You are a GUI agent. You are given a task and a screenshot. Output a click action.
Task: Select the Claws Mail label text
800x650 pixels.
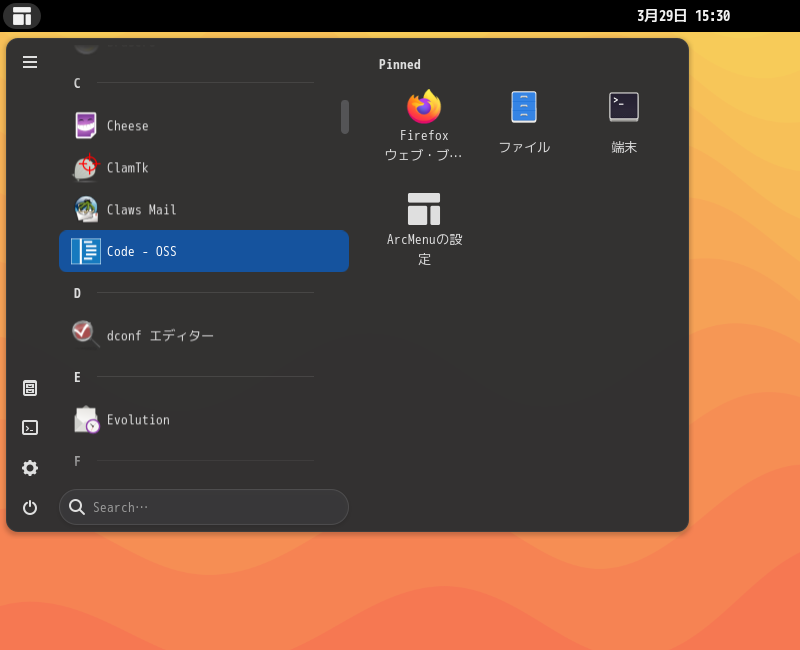[x=141, y=210]
